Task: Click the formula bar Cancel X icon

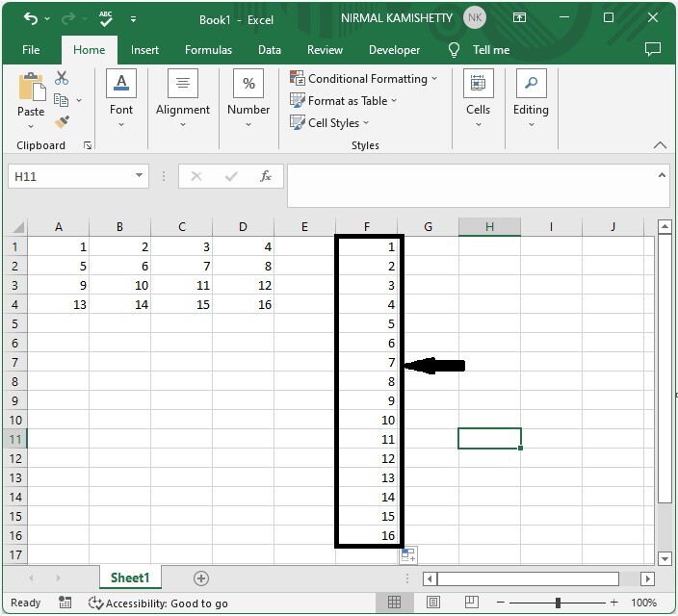Action: pos(196,176)
